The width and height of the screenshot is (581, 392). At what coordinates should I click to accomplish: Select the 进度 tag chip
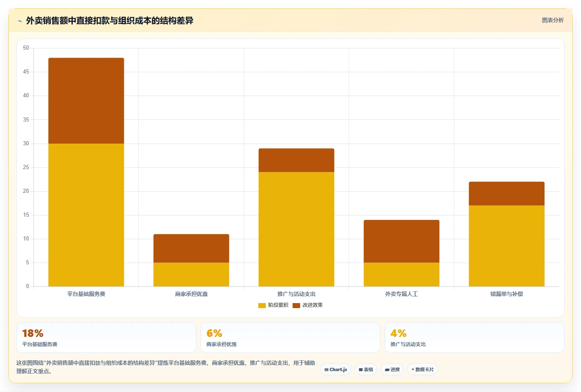(x=392, y=369)
